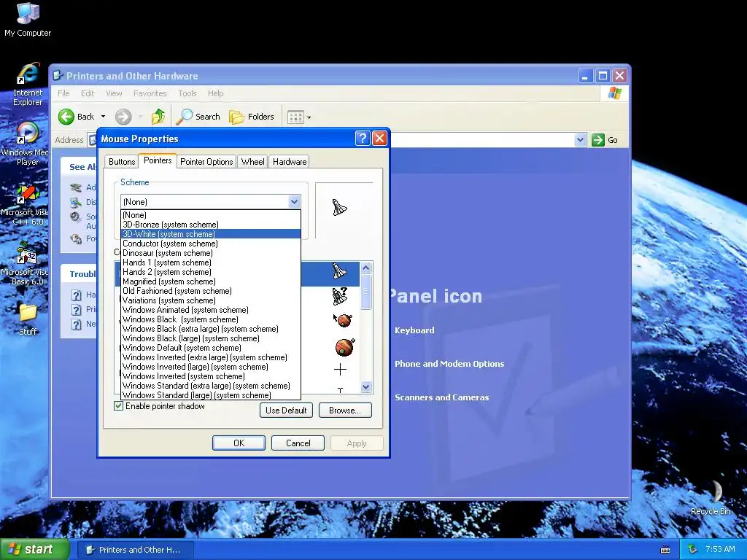Select the crosshair Precision Select pointer
The width and height of the screenshot is (747, 560).
pos(340,370)
